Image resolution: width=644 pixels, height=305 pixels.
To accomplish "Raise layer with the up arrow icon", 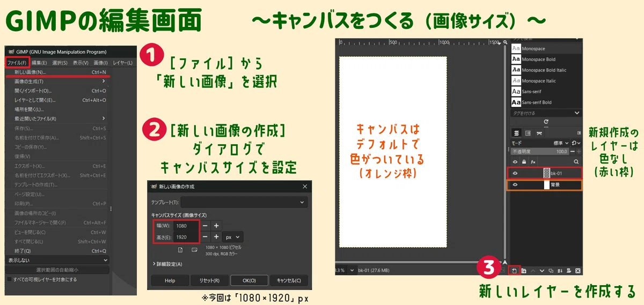I will [x=533, y=271].
